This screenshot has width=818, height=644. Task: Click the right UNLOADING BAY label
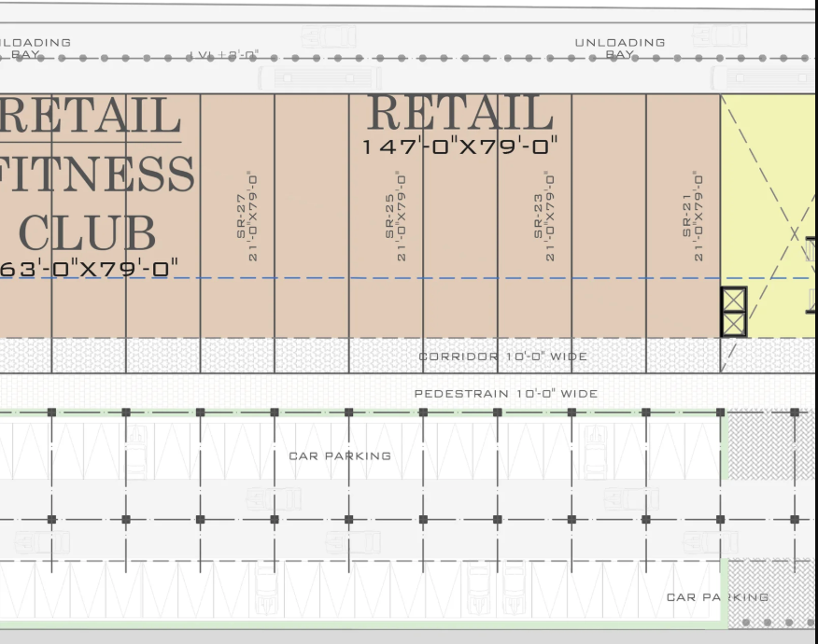[619, 49]
